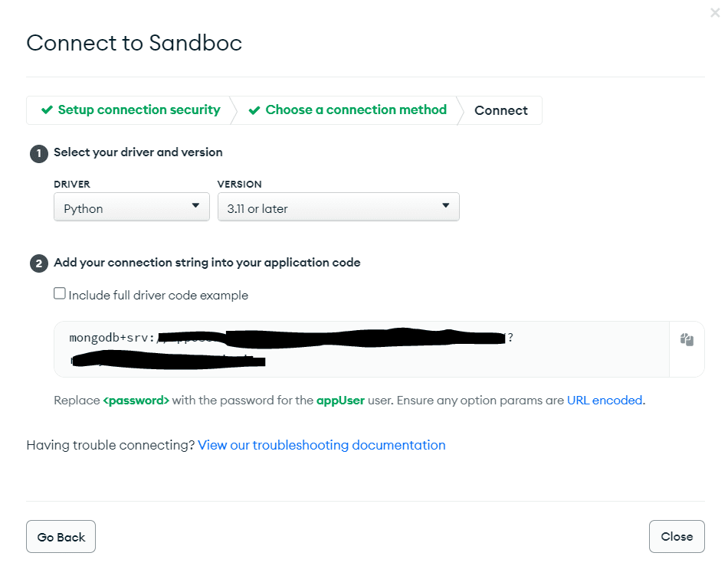This screenshot has height=579, width=728.
Task: Switch to the Connect step tab
Action: point(500,110)
